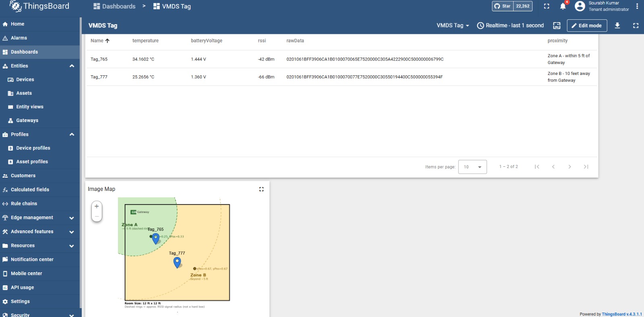Go to the next table page

570,167
